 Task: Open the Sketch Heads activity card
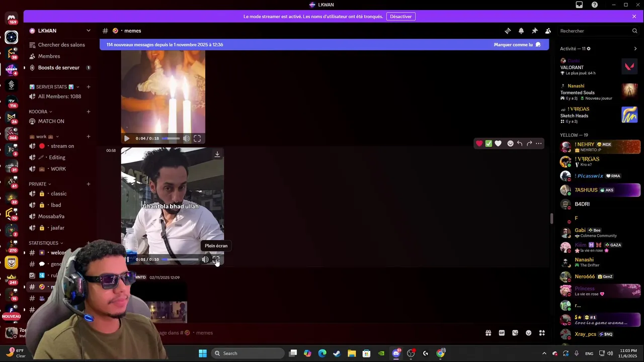tap(599, 115)
